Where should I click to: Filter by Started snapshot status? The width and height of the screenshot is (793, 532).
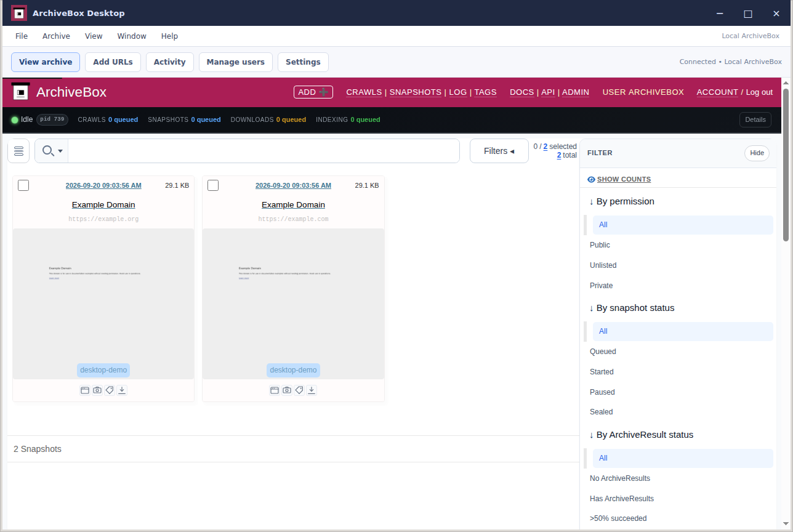(602, 372)
